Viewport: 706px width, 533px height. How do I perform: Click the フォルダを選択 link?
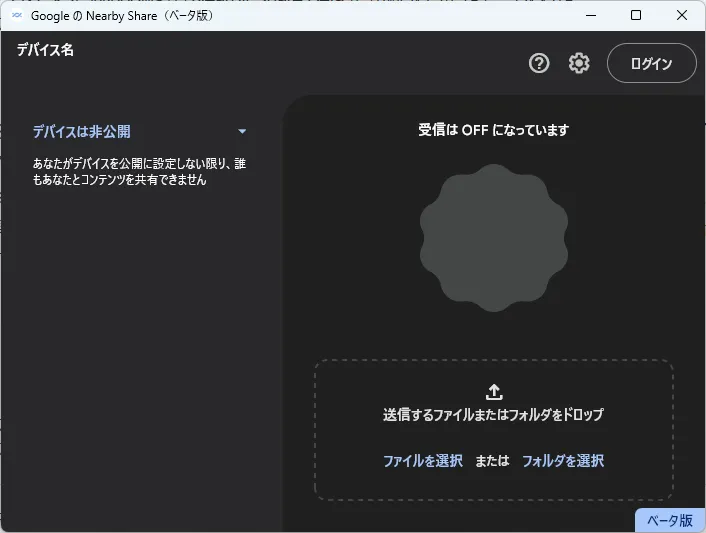562,461
